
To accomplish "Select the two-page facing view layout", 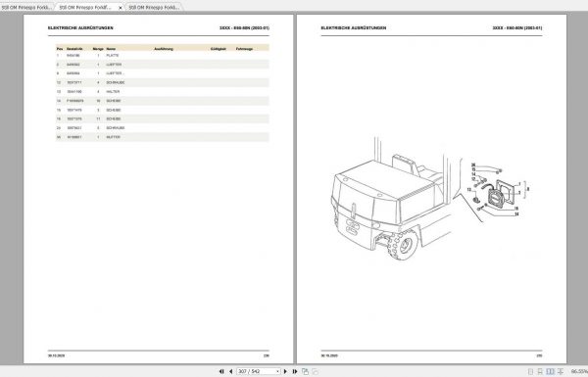I will (550, 371).
